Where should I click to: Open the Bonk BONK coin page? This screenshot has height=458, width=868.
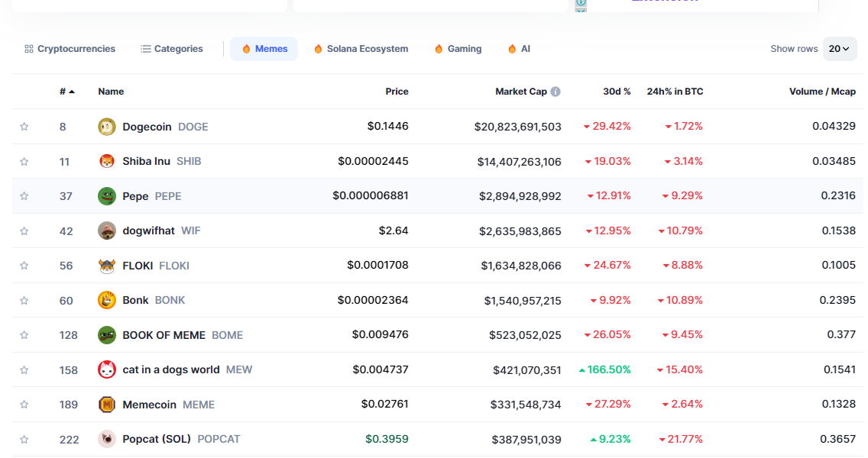(x=154, y=300)
